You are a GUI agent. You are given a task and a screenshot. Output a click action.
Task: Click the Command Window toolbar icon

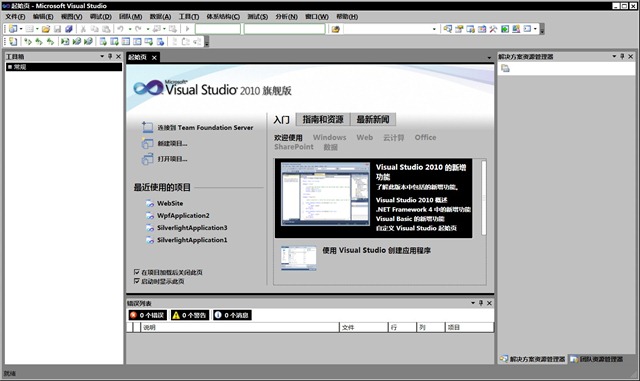tap(527, 29)
